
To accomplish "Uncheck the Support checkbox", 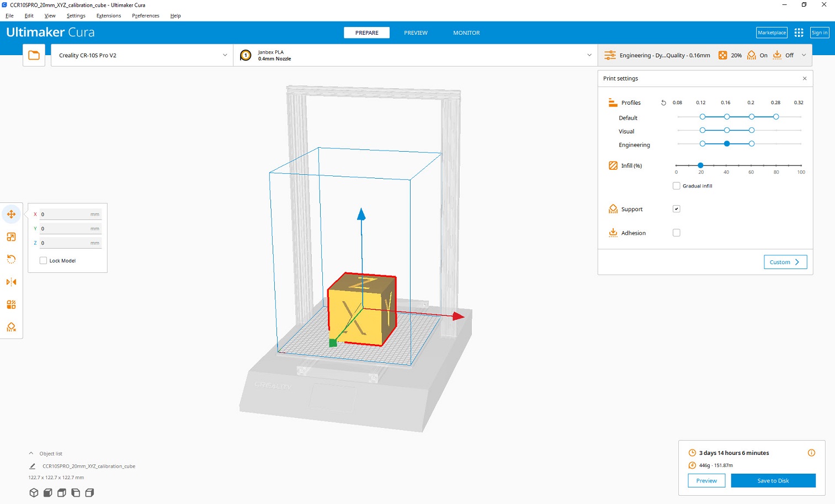I will pos(676,209).
